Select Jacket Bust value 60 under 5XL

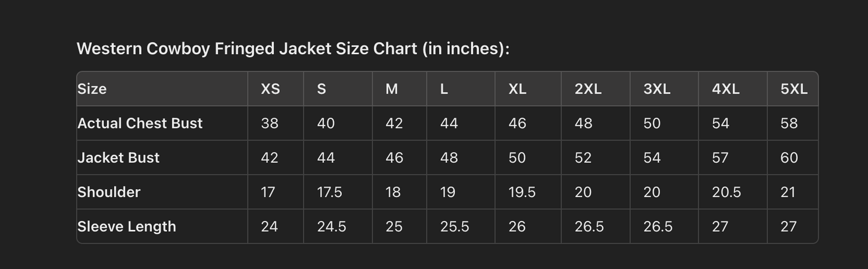tap(789, 157)
